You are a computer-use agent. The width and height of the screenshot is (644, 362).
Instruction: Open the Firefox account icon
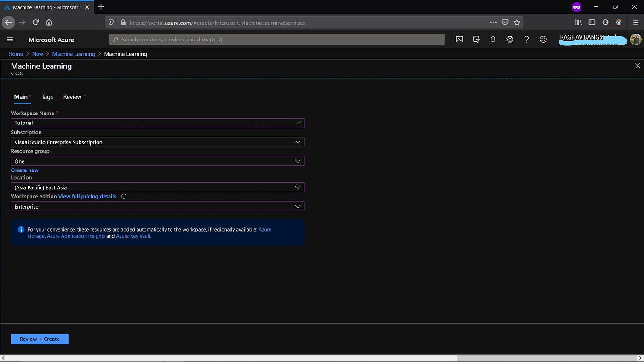(605, 22)
